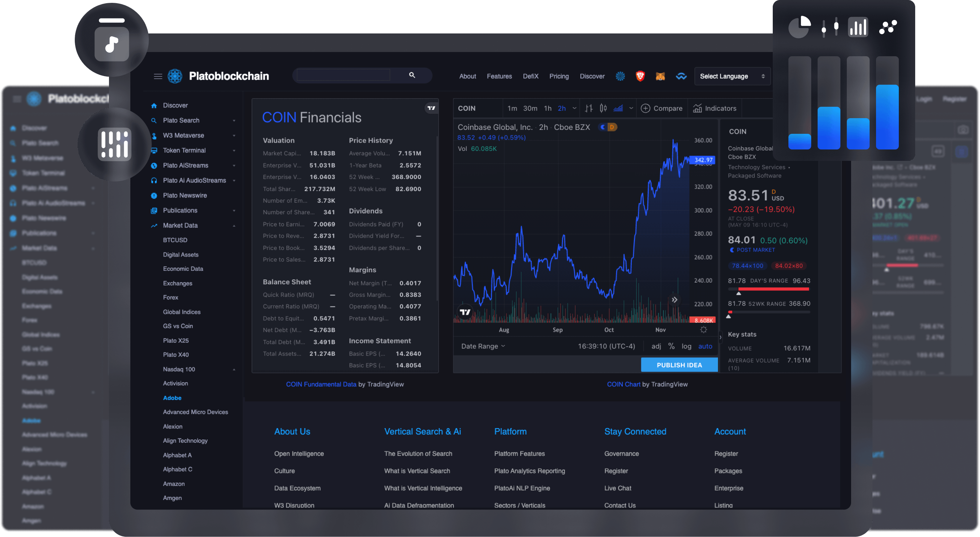Open the Select Language dropdown

[x=733, y=77]
